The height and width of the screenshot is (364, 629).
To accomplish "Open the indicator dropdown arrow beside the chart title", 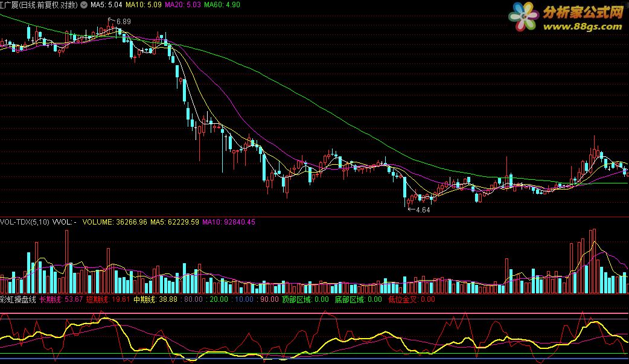I will click(84, 5).
